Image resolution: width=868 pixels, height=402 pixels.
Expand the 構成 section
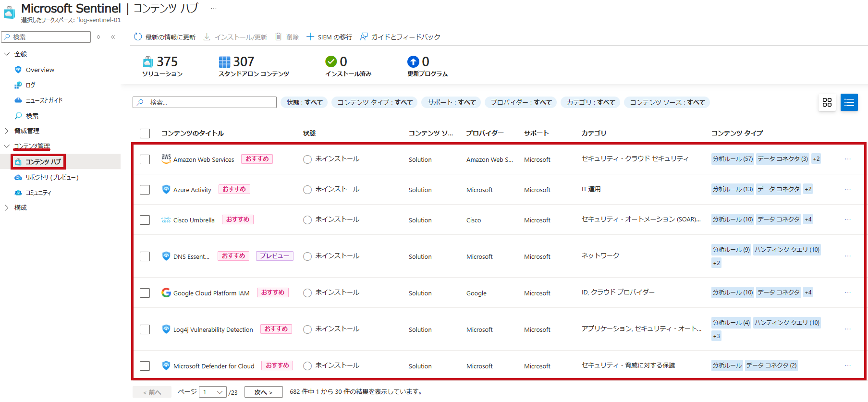point(7,207)
